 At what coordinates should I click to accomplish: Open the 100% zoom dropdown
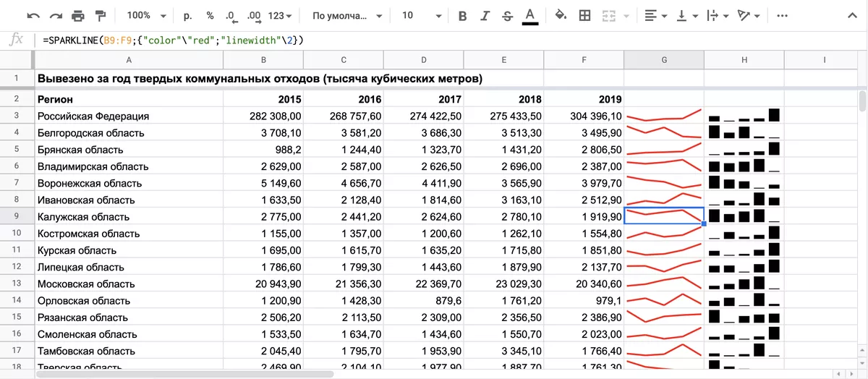[146, 15]
